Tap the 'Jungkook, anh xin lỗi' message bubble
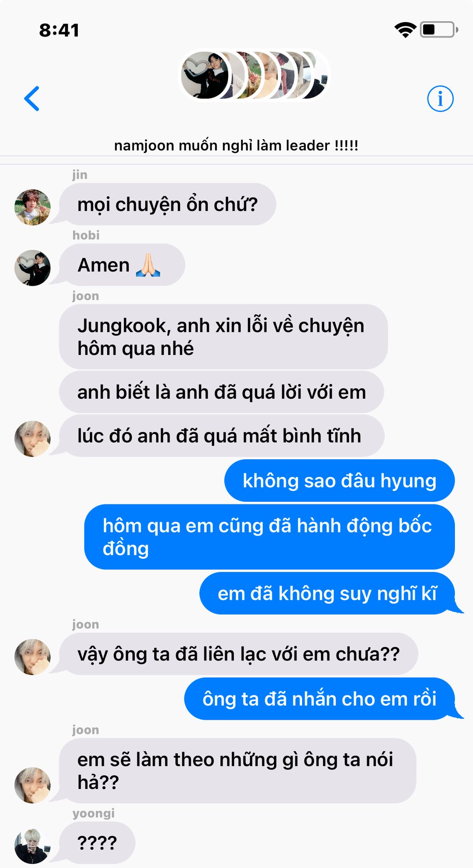This screenshot has width=473, height=868. click(223, 337)
